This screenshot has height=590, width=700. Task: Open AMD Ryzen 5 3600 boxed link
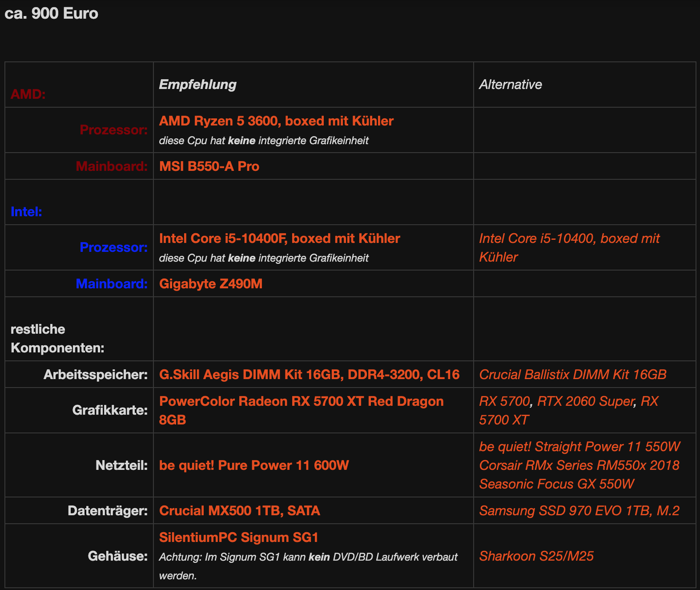coord(276,121)
